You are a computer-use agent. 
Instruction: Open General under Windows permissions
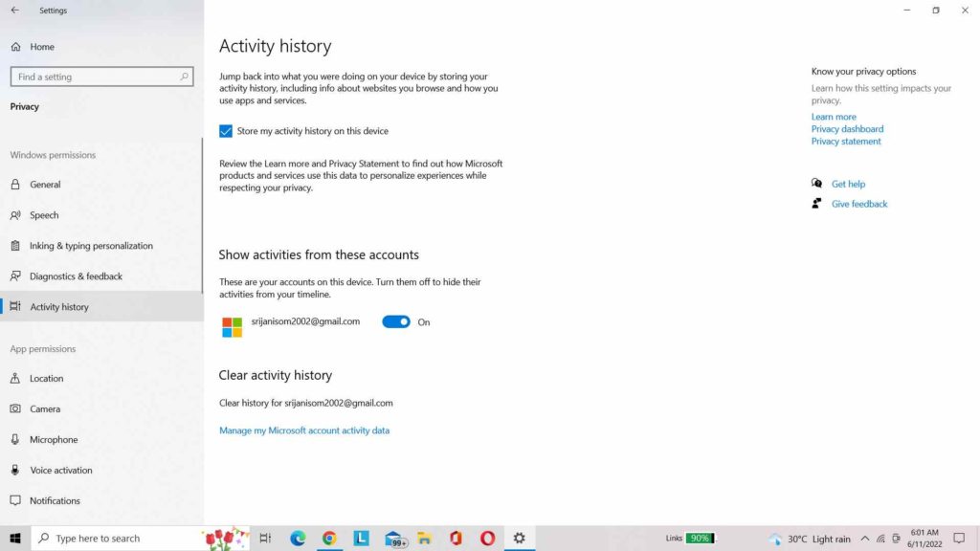46,184
